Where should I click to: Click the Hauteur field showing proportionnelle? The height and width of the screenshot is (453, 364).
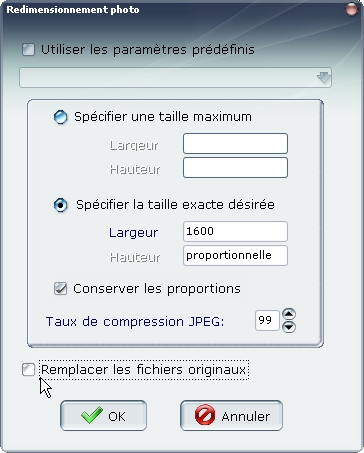(235, 256)
